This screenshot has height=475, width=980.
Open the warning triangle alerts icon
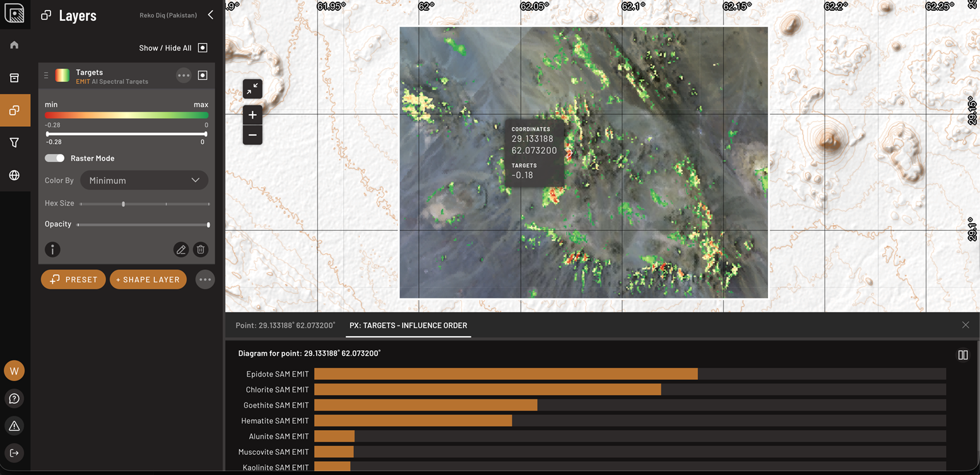[x=15, y=426]
